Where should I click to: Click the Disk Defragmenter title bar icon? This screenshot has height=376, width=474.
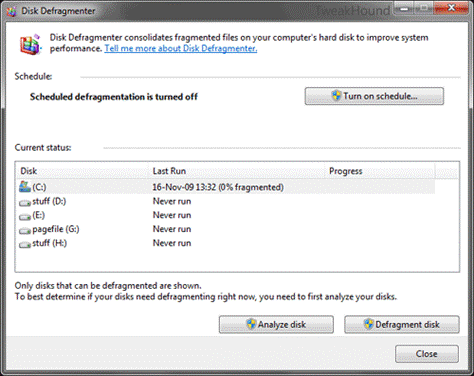pos(11,11)
